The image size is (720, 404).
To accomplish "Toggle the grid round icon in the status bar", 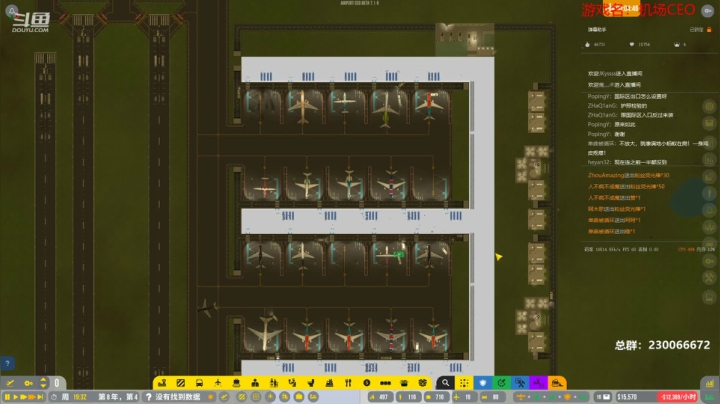I will point(256,397).
